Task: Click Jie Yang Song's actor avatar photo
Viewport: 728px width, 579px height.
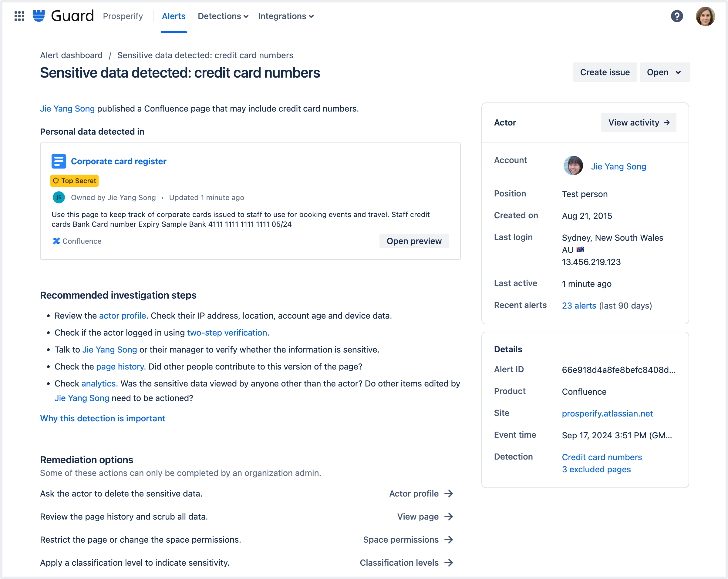Action: coord(573,165)
